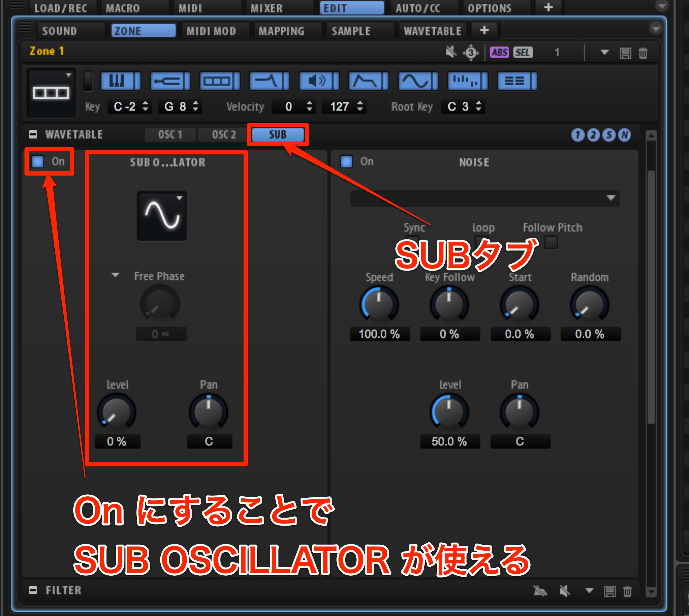Image resolution: width=689 pixels, height=616 pixels.
Task: Toggle sub oscillator S round button
Action: tap(609, 135)
